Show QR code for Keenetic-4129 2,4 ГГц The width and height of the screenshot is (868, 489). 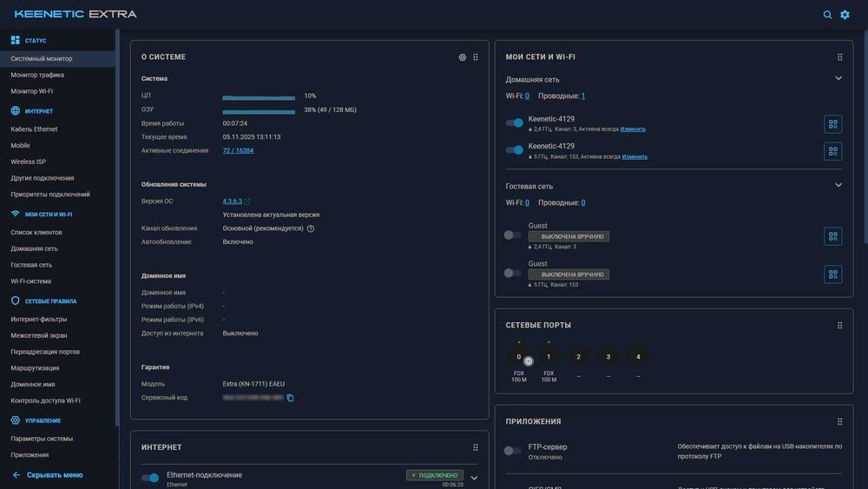coord(832,124)
